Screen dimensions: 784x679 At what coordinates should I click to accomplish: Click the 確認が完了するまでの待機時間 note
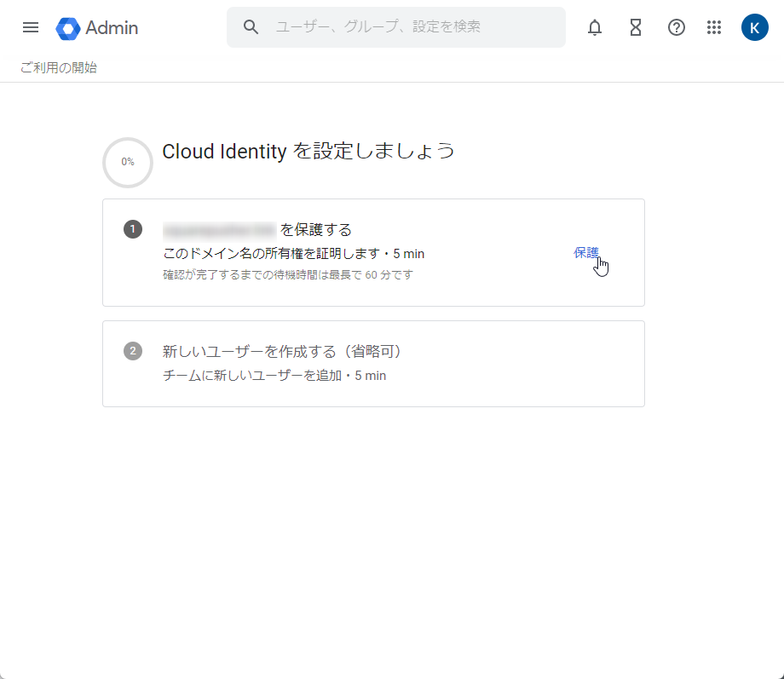[x=288, y=275]
